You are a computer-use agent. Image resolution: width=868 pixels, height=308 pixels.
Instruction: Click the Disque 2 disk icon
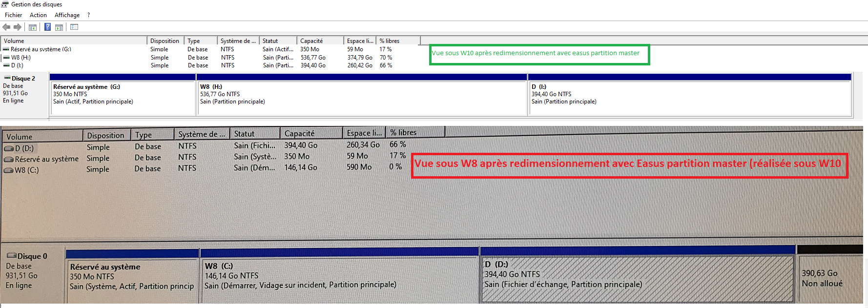tap(7, 78)
